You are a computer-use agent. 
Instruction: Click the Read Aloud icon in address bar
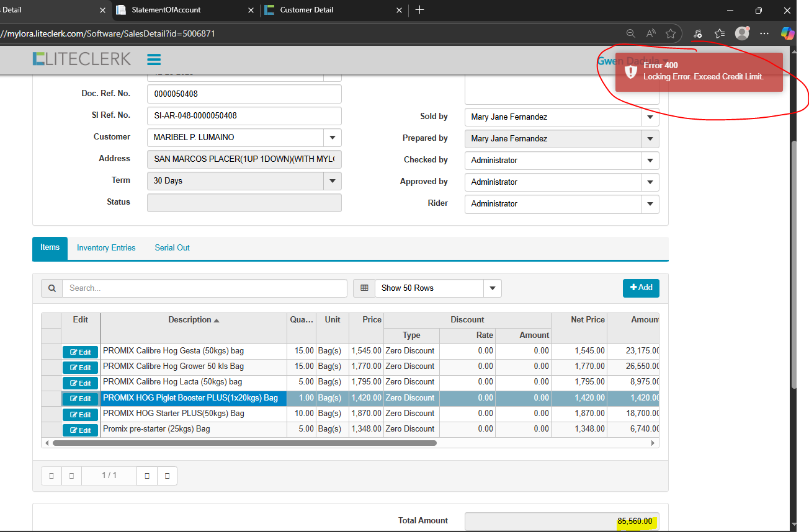(650, 33)
